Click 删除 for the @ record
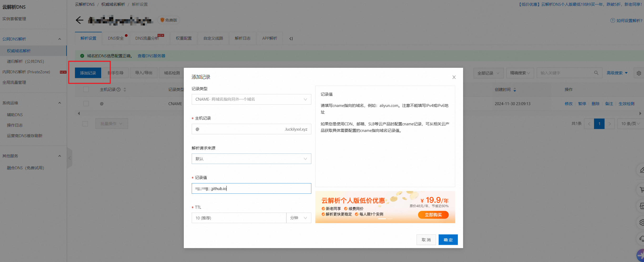Viewport: 644px width, 262px height. [596, 104]
